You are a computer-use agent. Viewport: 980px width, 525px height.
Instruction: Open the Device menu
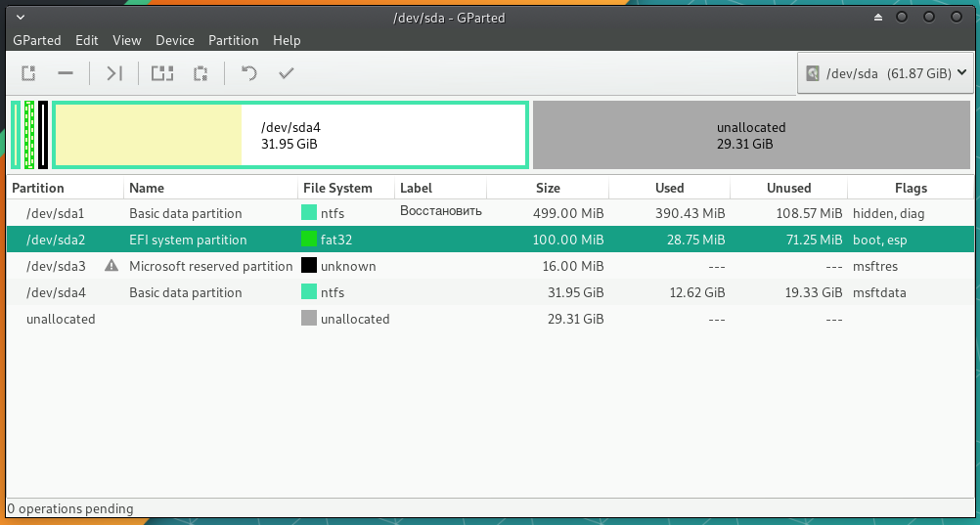tap(175, 40)
